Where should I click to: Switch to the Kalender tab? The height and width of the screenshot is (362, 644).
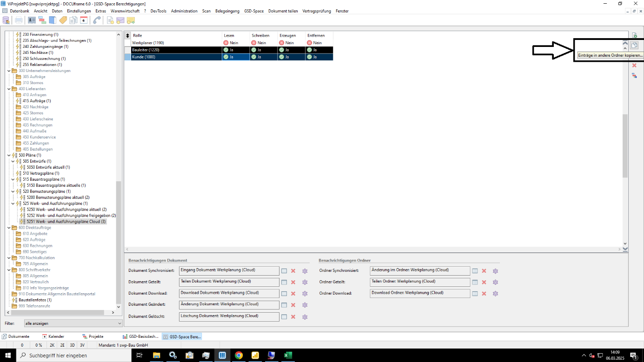click(53, 336)
